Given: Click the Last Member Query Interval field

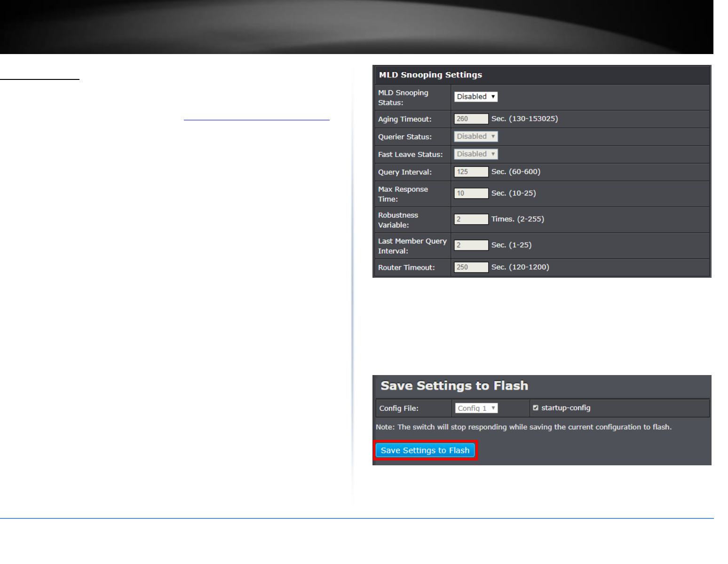Looking at the screenshot, I should (x=471, y=245).
